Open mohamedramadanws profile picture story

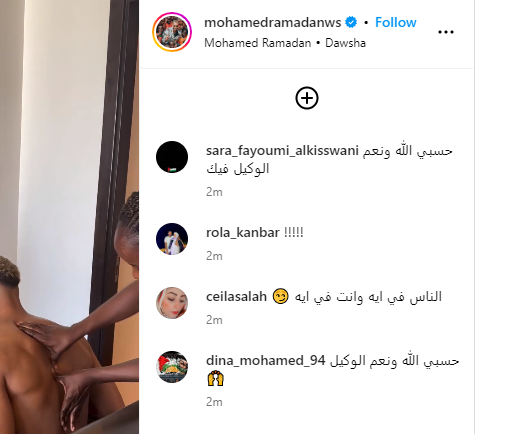pyautogui.click(x=172, y=32)
